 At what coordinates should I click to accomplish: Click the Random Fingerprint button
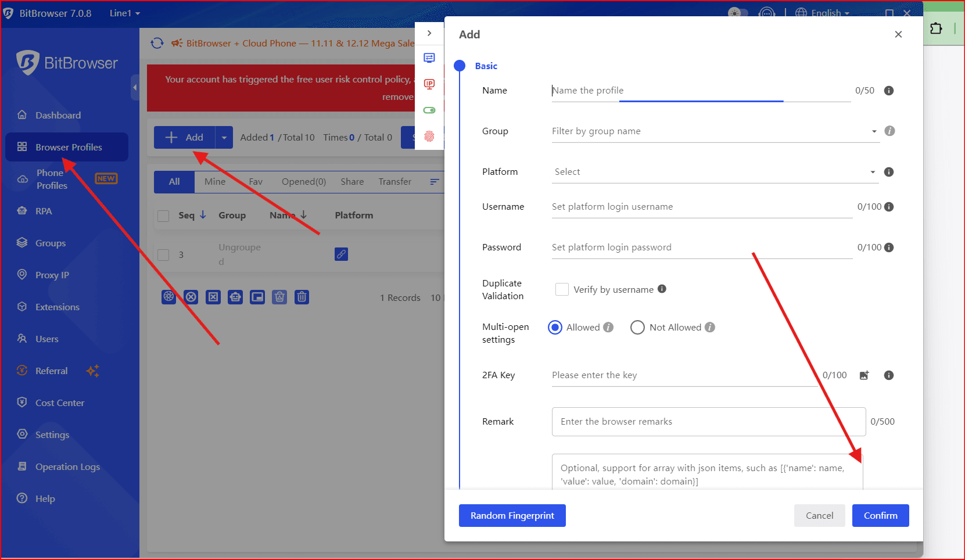[x=512, y=516]
